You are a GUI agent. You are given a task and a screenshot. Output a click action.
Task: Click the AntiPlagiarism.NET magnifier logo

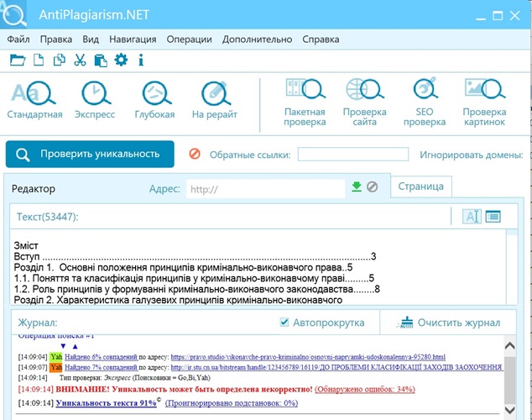[x=13, y=14]
